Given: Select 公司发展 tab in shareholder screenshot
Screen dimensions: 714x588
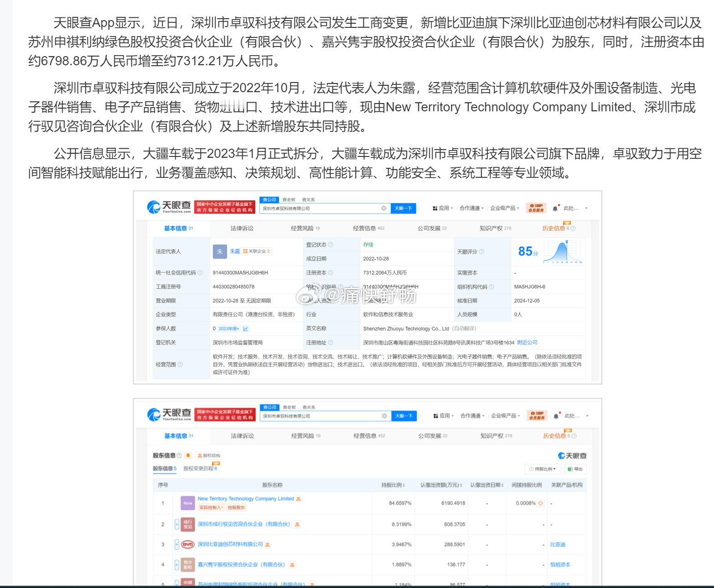Looking at the screenshot, I should pyautogui.click(x=433, y=436).
